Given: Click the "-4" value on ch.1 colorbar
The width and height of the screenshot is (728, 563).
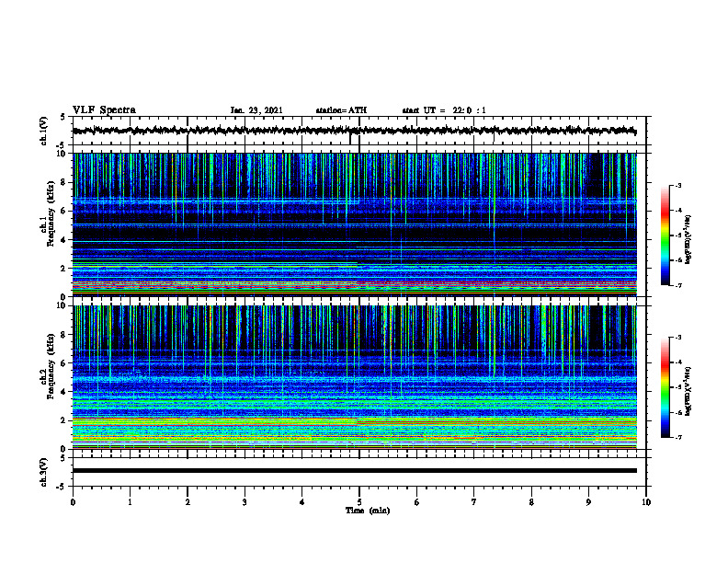Looking at the screenshot, I should pyautogui.click(x=677, y=211).
